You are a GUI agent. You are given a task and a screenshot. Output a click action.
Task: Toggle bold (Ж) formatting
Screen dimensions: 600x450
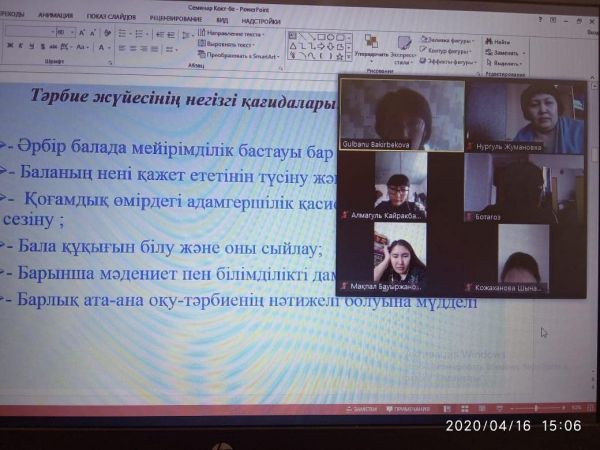10,46
